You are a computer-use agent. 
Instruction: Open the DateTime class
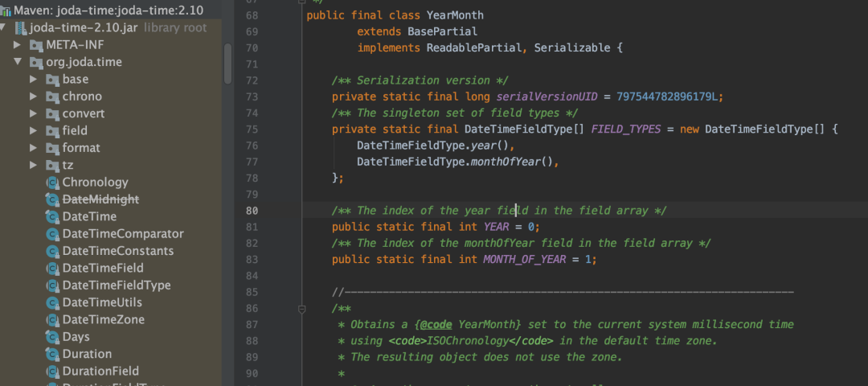[x=89, y=216]
